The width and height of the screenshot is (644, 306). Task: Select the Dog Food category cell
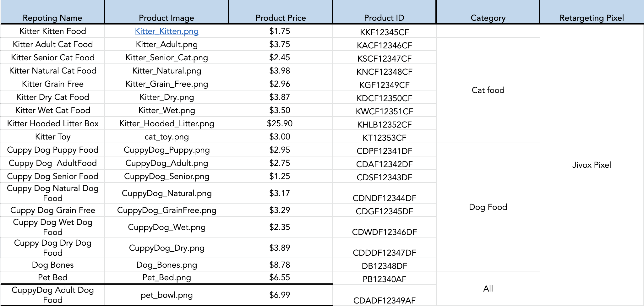coord(488,207)
